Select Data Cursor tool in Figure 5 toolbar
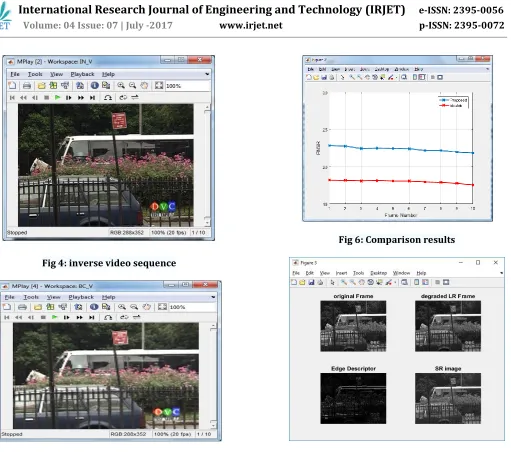Viewport: 511px width, 452px height. click(379, 282)
